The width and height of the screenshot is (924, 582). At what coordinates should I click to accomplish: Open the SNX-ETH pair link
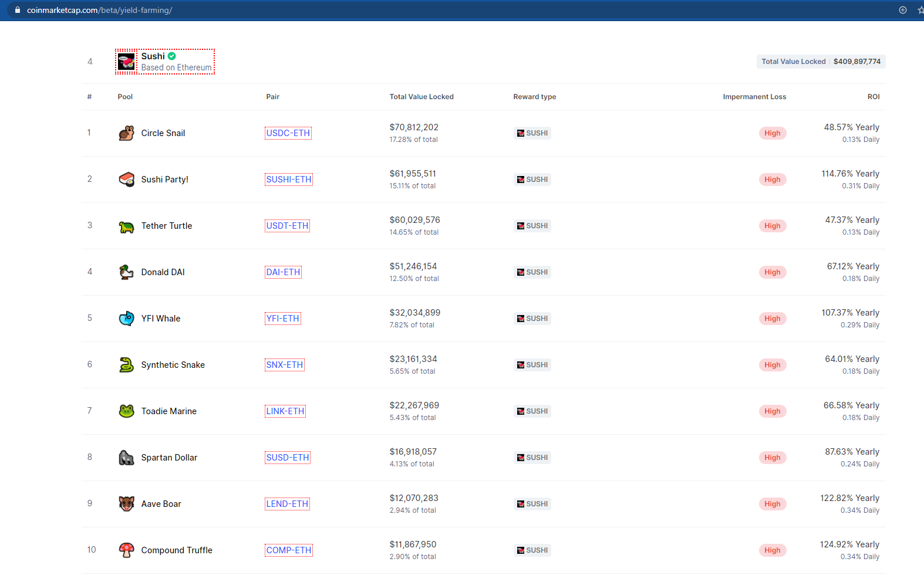(285, 365)
